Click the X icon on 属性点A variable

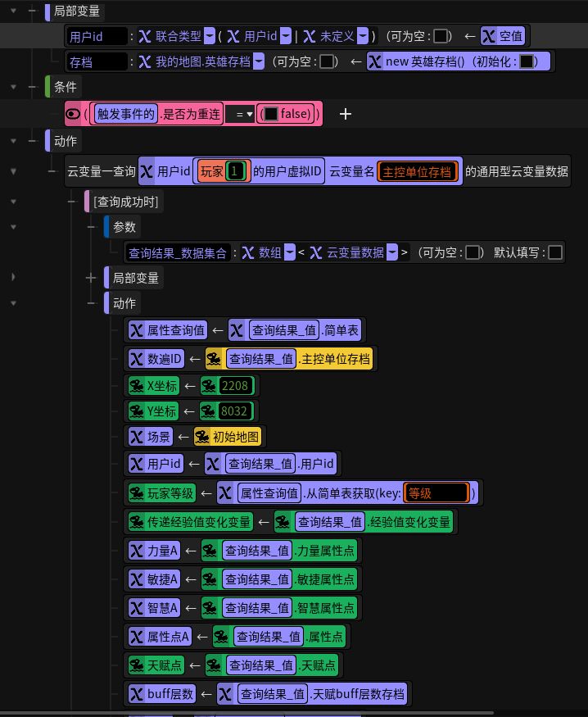tap(136, 637)
